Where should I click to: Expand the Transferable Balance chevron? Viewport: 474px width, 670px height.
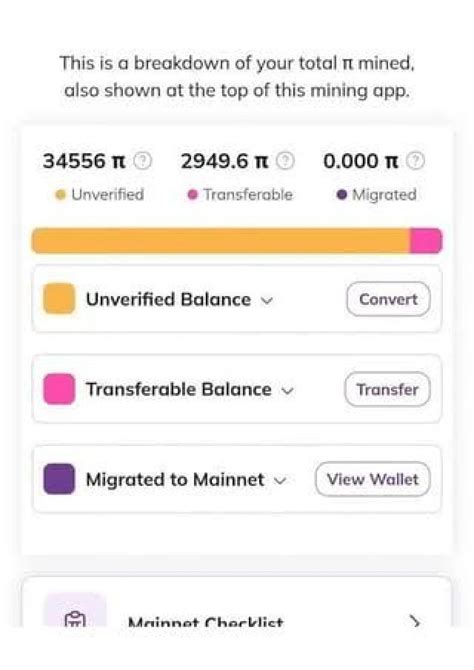[x=288, y=391]
